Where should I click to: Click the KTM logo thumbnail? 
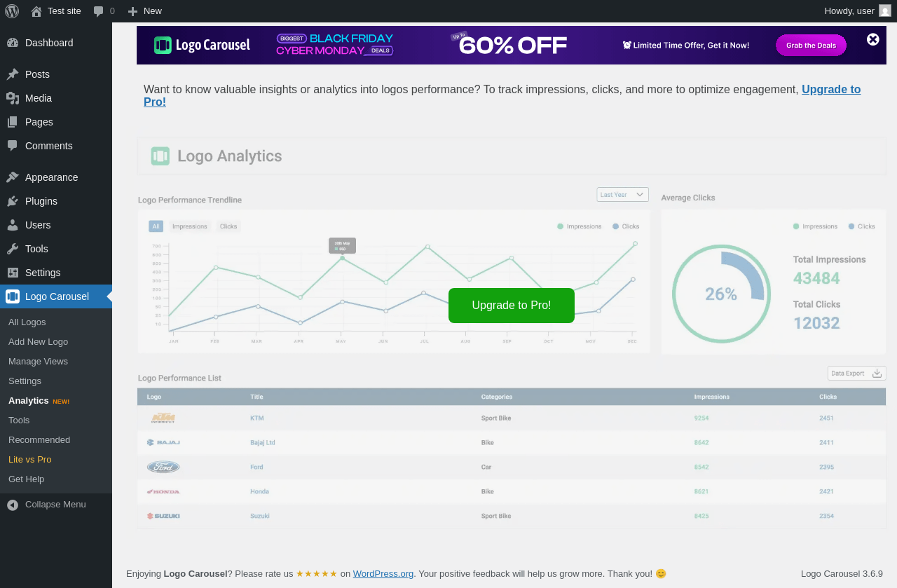163,418
